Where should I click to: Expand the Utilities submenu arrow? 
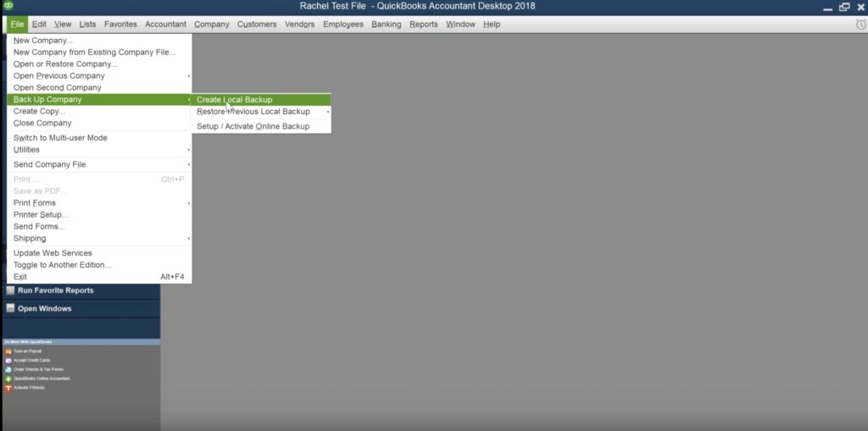pyautogui.click(x=189, y=150)
